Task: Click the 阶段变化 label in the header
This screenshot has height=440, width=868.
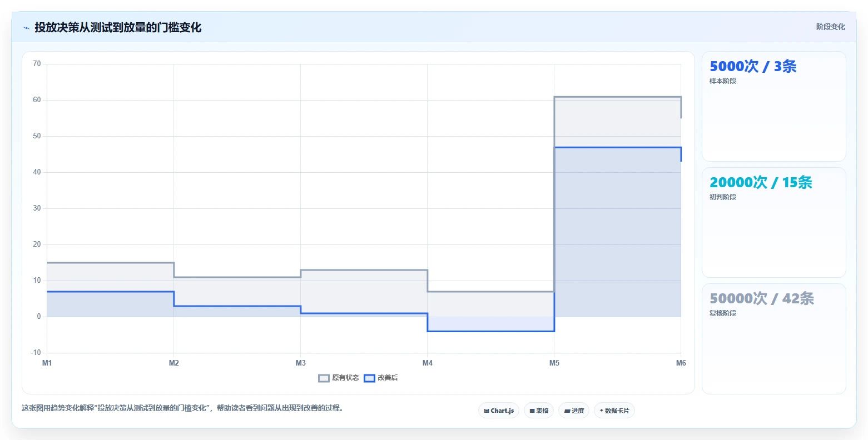Action: point(831,27)
